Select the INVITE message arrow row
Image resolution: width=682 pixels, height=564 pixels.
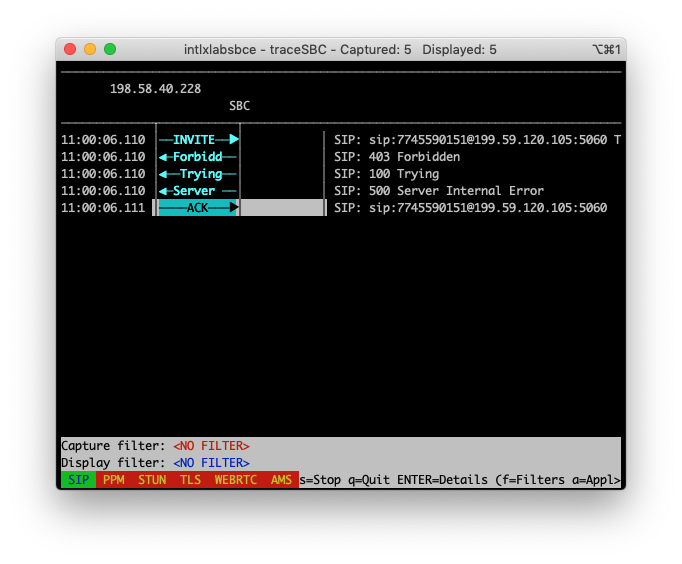click(x=198, y=140)
